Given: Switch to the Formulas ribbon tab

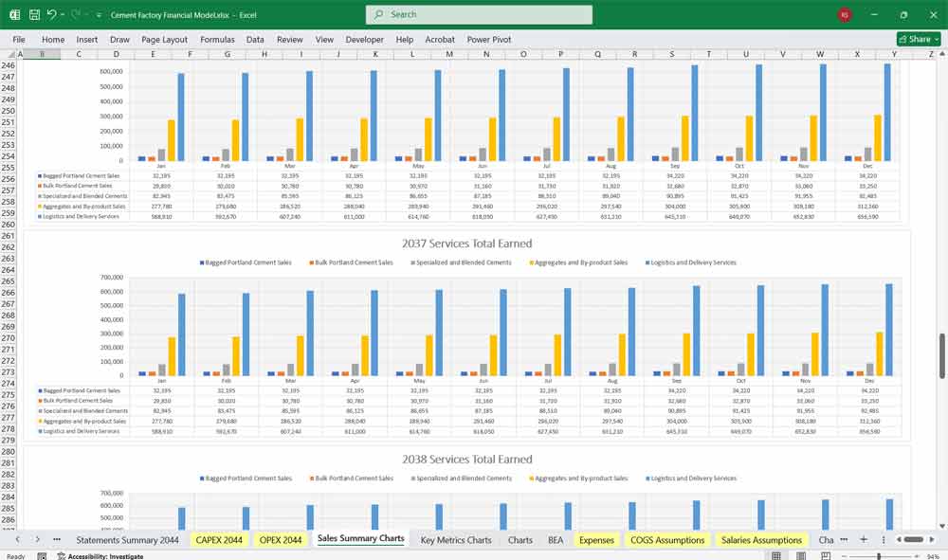Looking at the screenshot, I should [217, 40].
